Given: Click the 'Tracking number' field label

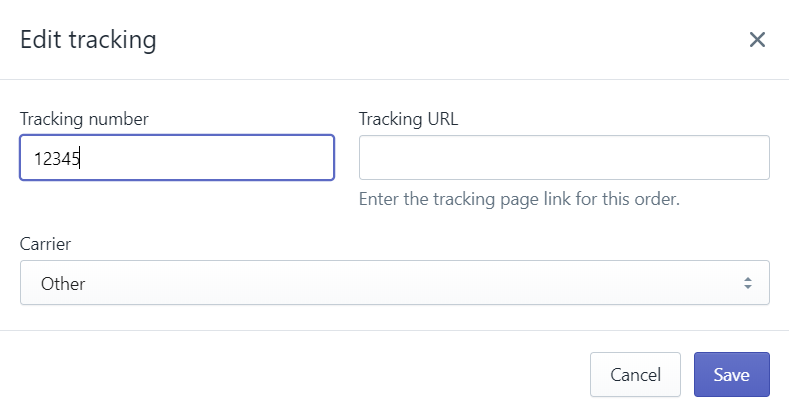Looking at the screenshot, I should pyautogui.click(x=84, y=119).
